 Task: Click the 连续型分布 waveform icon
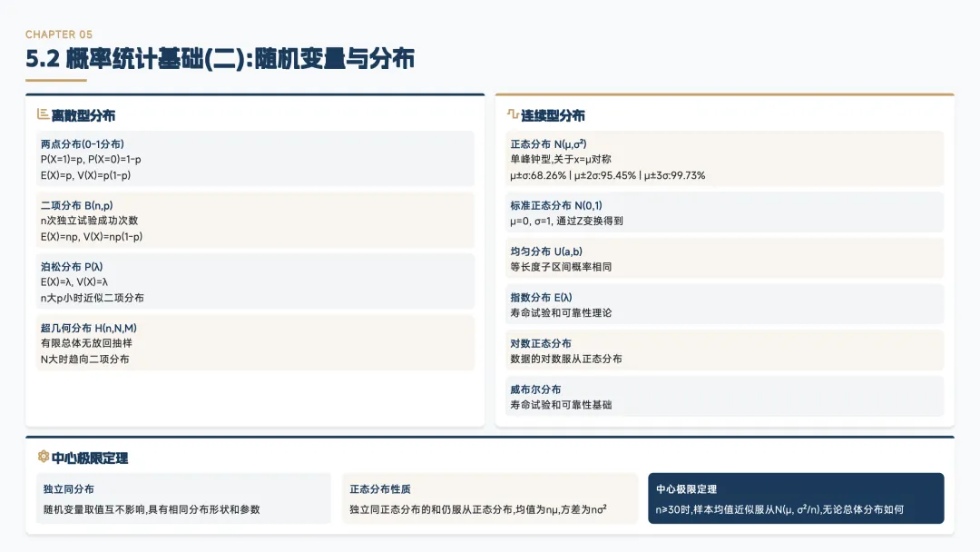pyautogui.click(x=513, y=113)
